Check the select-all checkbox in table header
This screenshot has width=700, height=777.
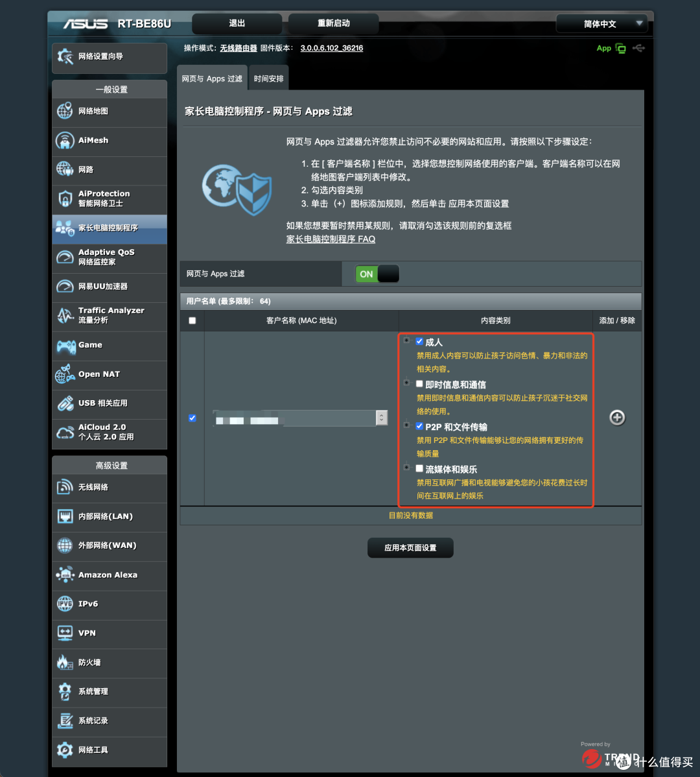pos(192,320)
